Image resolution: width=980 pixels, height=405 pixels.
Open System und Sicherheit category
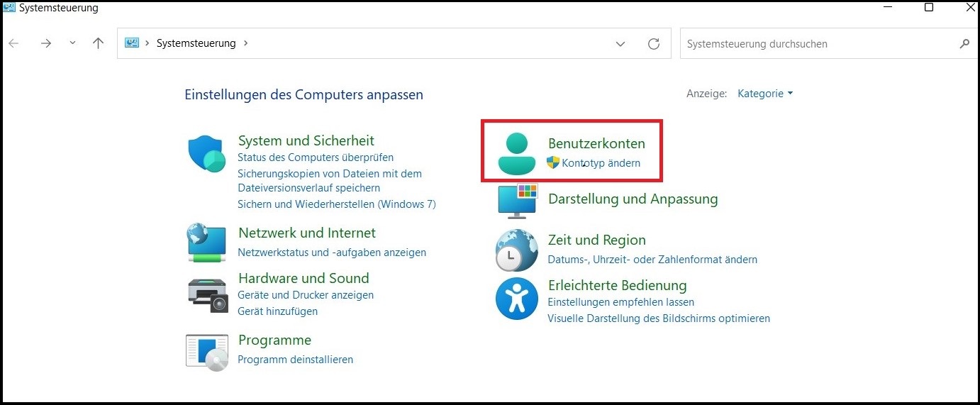(x=306, y=140)
